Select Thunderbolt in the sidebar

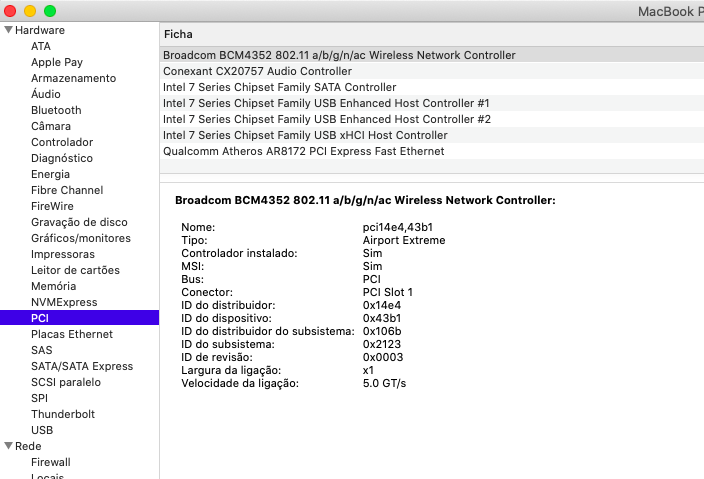(x=63, y=414)
